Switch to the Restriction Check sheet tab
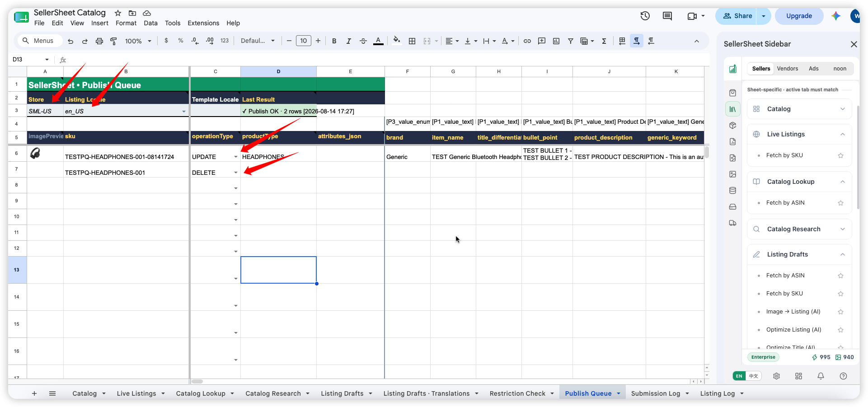The image size is (868, 407). (x=517, y=393)
